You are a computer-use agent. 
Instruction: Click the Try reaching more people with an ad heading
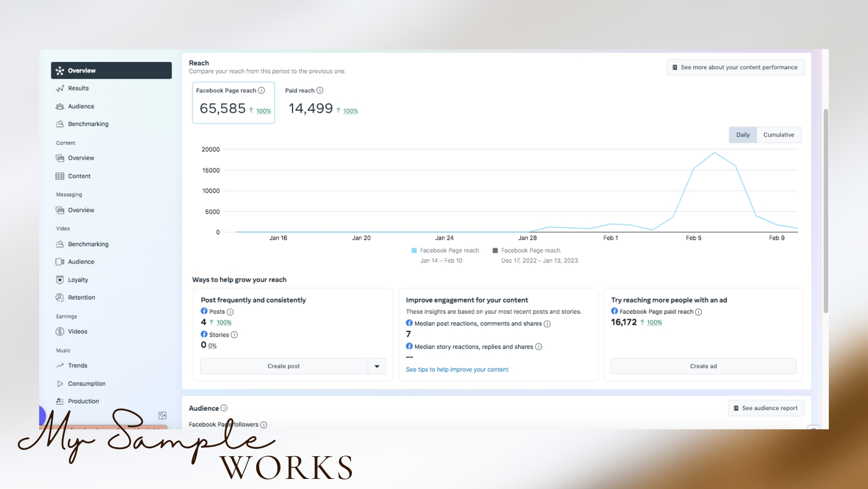pyautogui.click(x=669, y=300)
